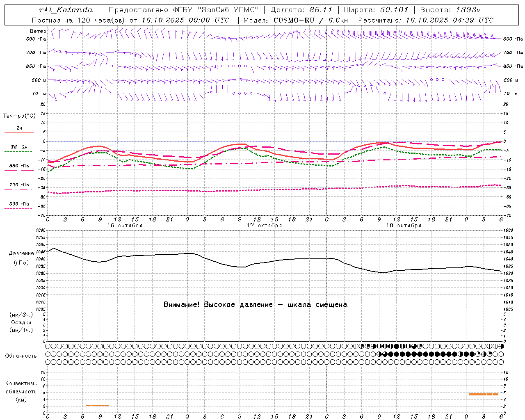Click the (гПа) unit under Давление
Viewport: 525px width, 420px height.
click(x=21, y=263)
